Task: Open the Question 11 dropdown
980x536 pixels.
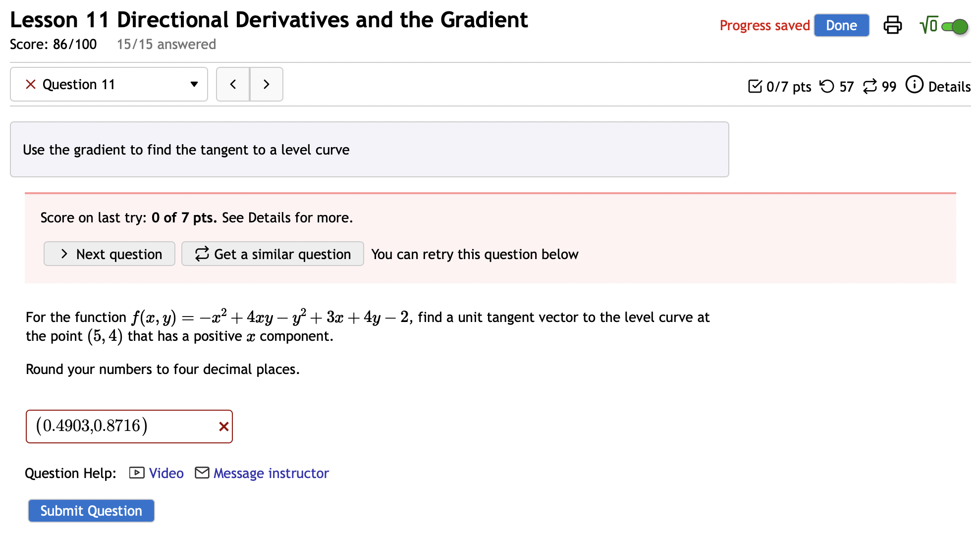Action: (x=194, y=84)
